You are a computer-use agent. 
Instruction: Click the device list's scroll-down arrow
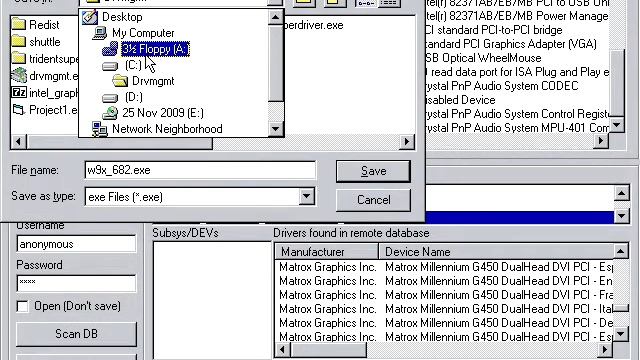[617, 125]
